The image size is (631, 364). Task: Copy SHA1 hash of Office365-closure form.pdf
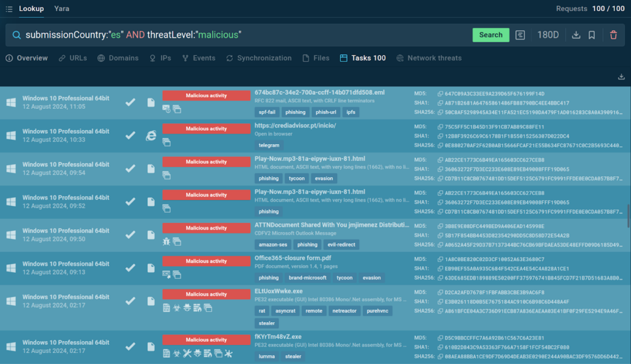(440, 269)
